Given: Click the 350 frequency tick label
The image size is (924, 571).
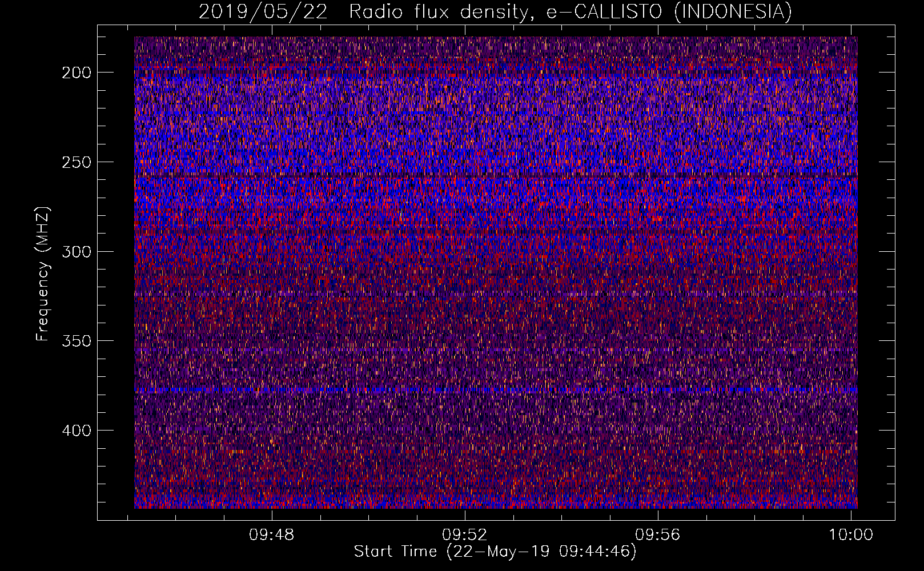Looking at the screenshot, I should pyautogui.click(x=76, y=341).
